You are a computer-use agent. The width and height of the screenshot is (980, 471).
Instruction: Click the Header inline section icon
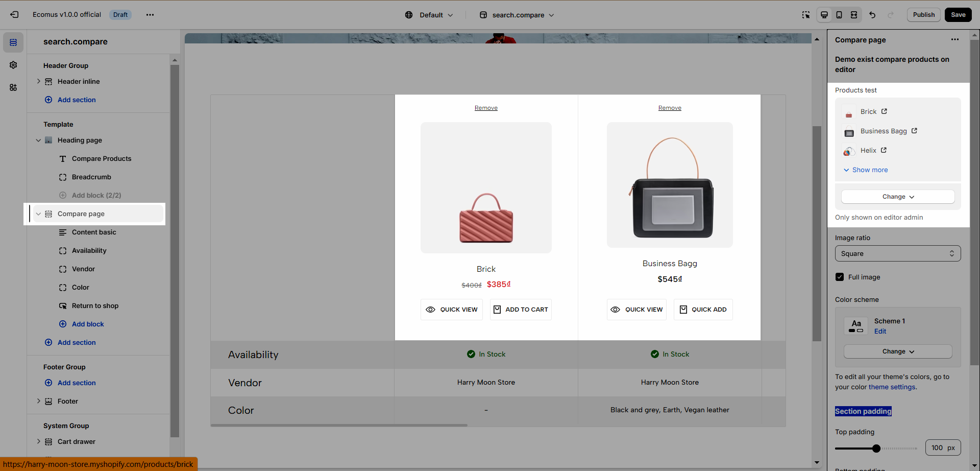(48, 82)
